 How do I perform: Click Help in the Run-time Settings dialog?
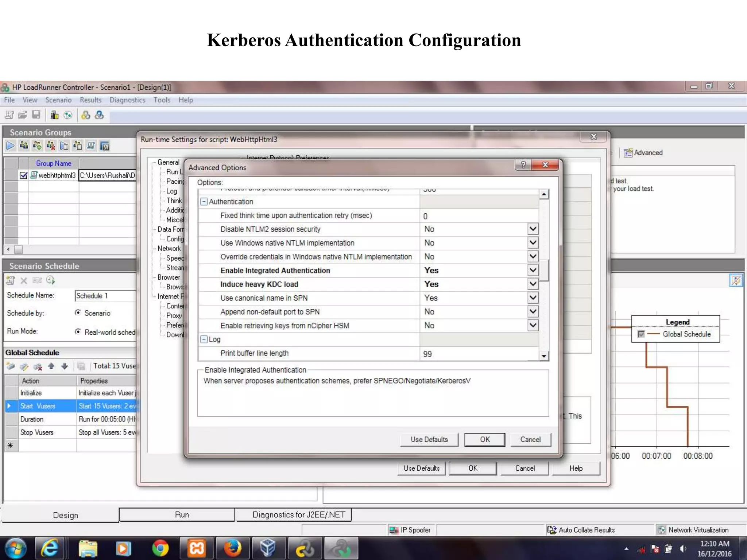[x=576, y=468]
